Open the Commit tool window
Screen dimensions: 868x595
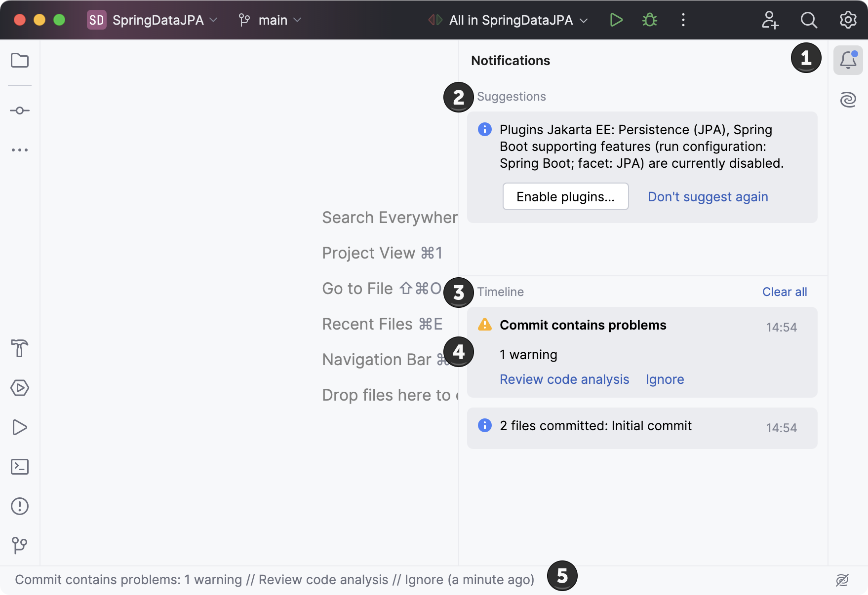pos(19,111)
